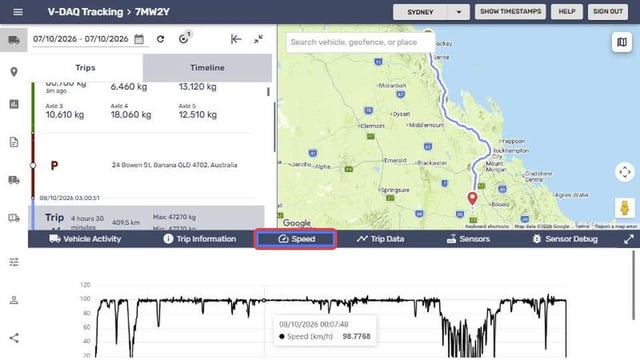
Task: Open the document sidebar icon
Action: 14,142
